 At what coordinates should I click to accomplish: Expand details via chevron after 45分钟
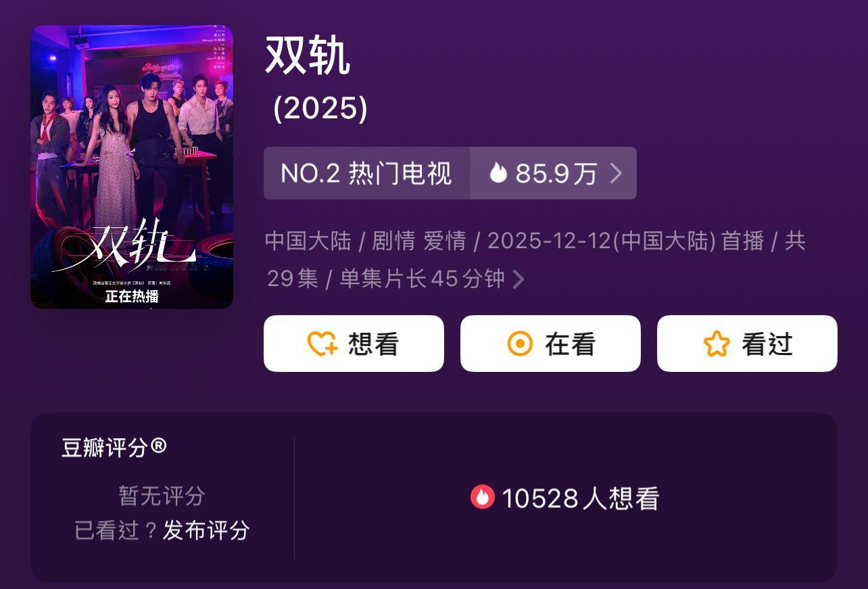[x=519, y=279]
